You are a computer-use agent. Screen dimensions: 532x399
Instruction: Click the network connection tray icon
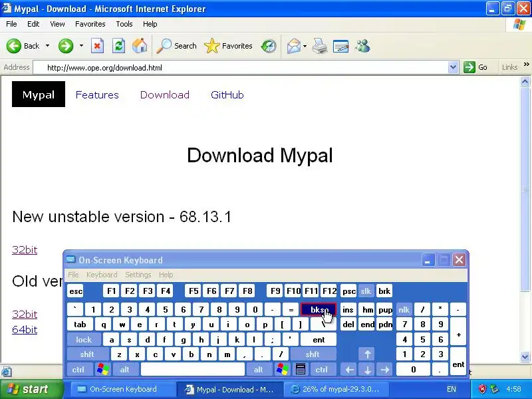[494, 389]
